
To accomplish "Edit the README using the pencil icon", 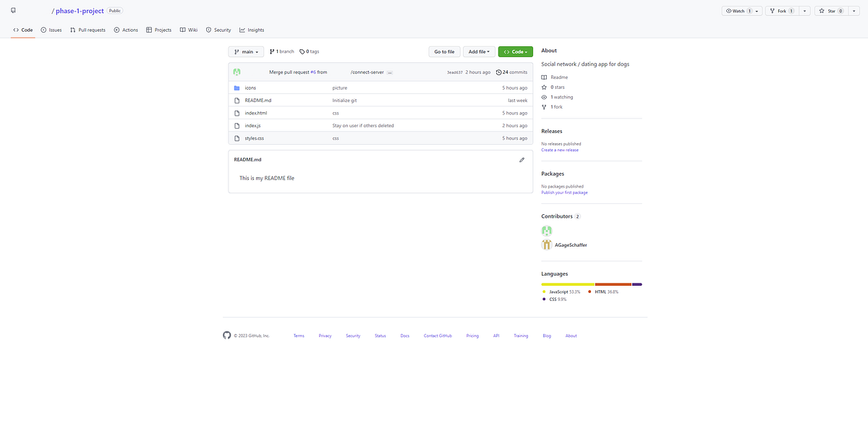I will tap(522, 159).
